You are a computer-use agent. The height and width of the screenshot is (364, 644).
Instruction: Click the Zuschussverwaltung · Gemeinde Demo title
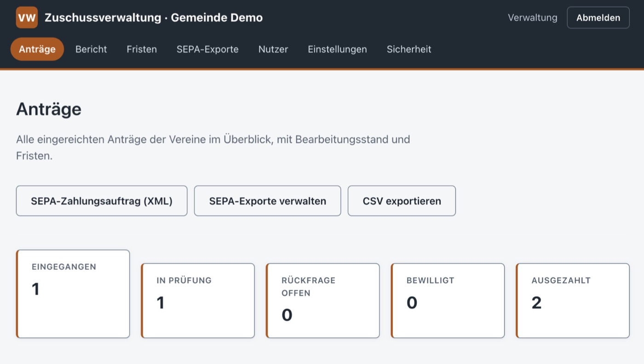tap(154, 18)
